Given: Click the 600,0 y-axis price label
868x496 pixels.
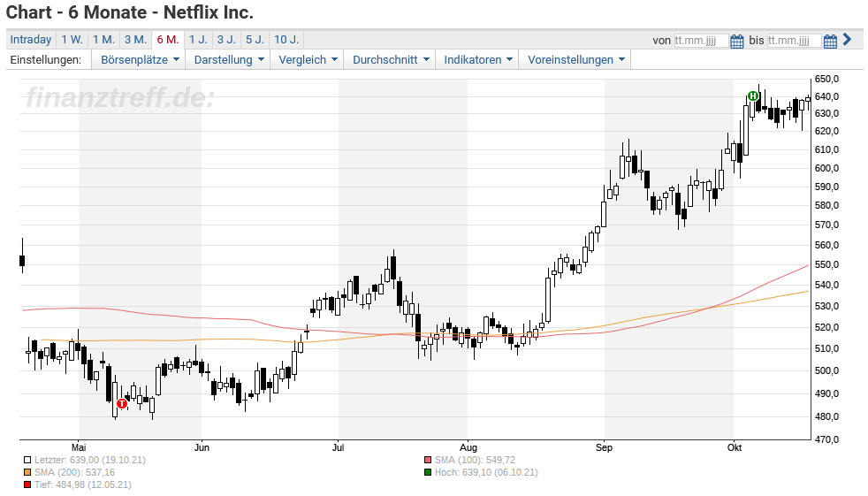Looking at the screenshot, I should point(827,168).
